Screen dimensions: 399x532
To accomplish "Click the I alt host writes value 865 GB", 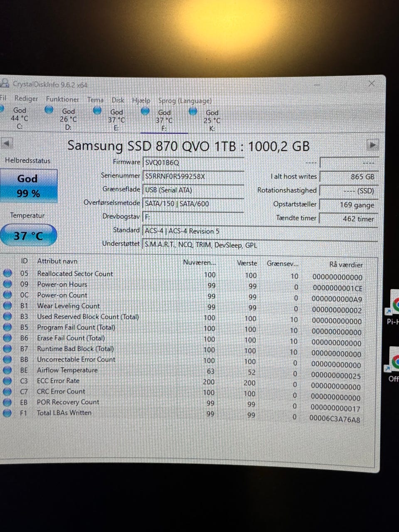I will [349, 177].
